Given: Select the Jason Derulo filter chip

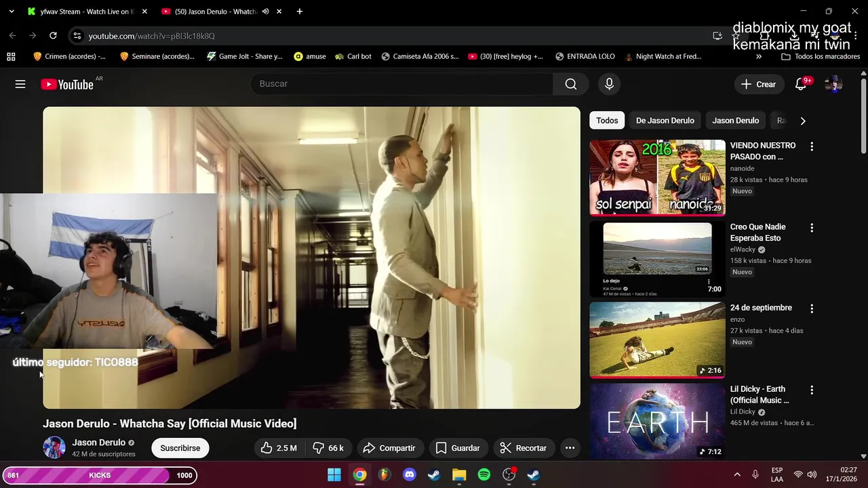Looking at the screenshot, I should coord(736,121).
